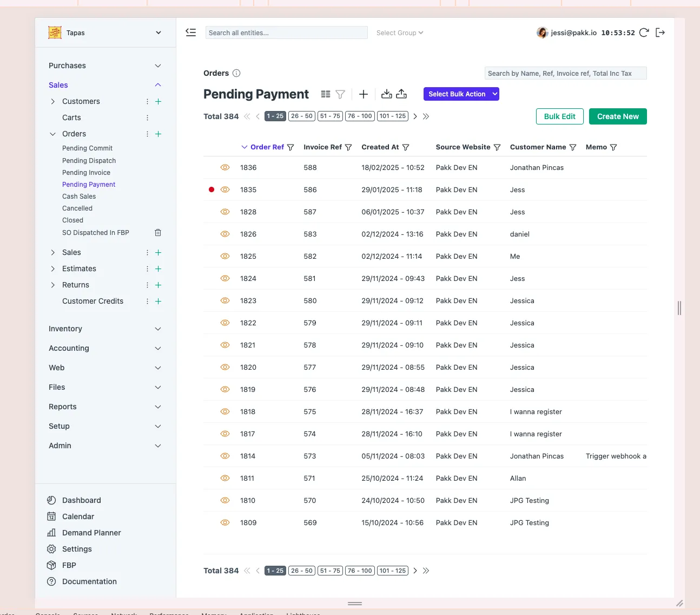Select the import (download) icon in the toolbar
This screenshot has height=615, width=700.
pyautogui.click(x=386, y=94)
